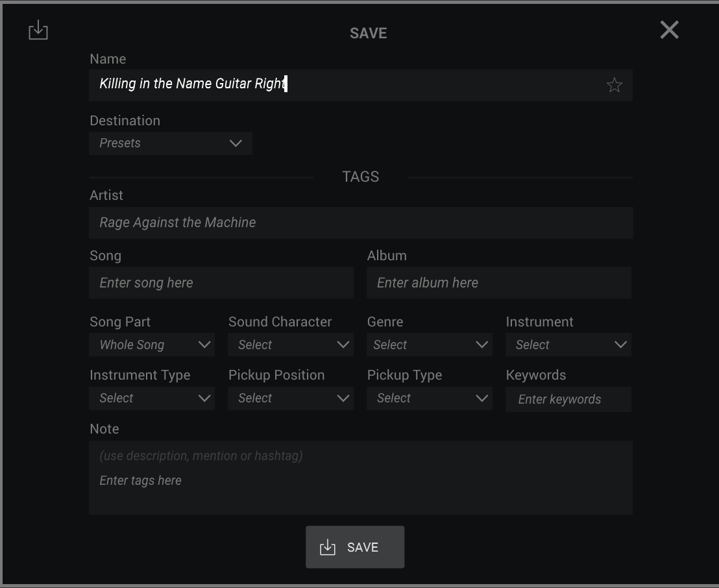Click the Keywords input field

pyautogui.click(x=568, y=399)
